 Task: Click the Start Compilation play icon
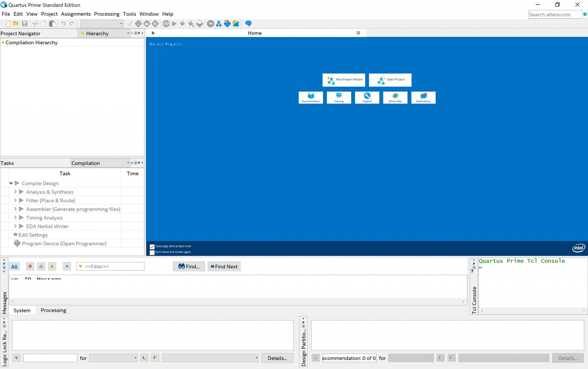tap(174, 24)
